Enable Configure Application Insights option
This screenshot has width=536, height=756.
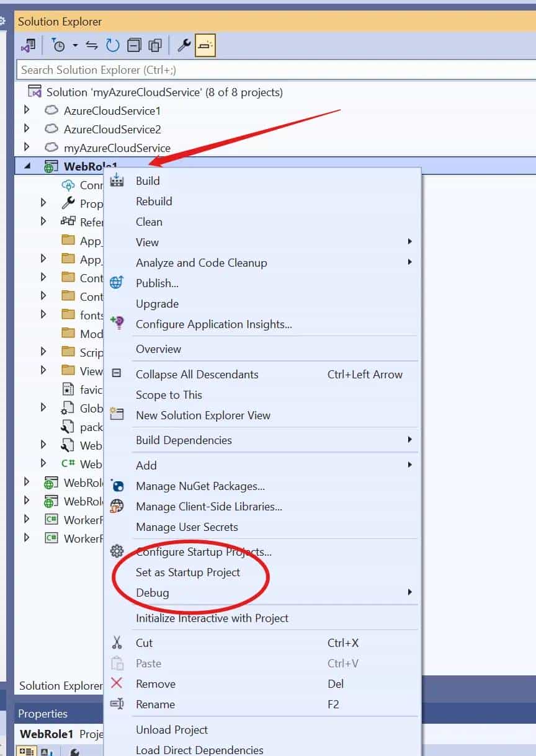(x=214, y=324)
